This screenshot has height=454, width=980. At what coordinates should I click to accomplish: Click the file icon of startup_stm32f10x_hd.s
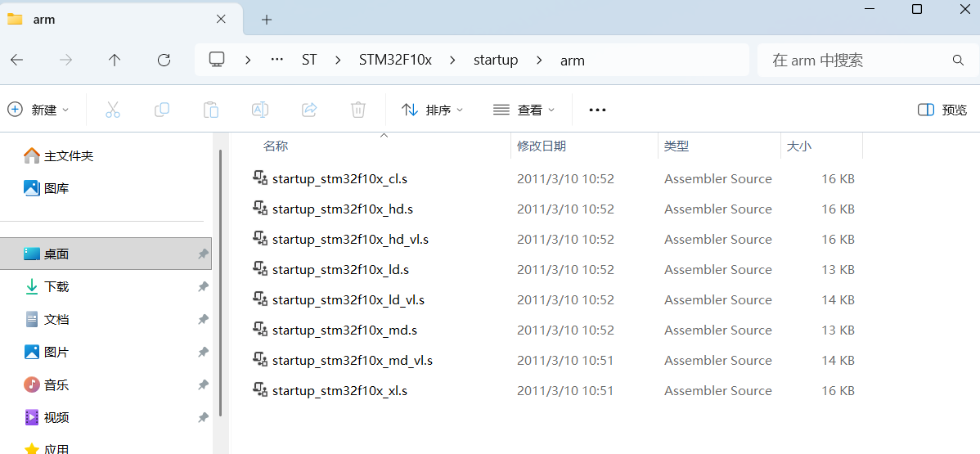[x=260, y=209]
